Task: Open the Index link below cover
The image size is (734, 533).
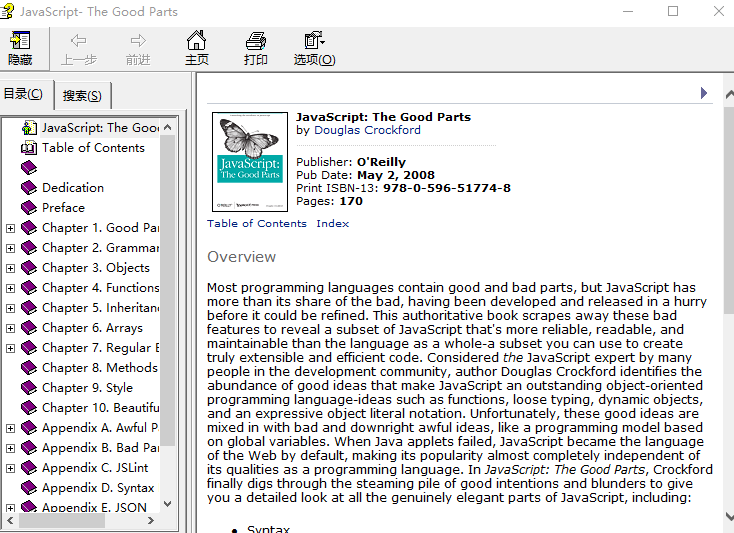Action: pos(332,223)
